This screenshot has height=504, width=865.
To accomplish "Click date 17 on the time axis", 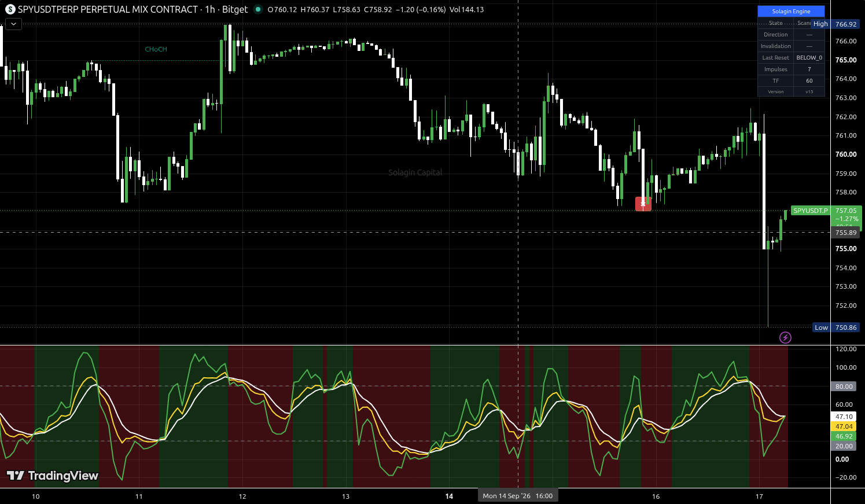I will (x=759, y=496).
